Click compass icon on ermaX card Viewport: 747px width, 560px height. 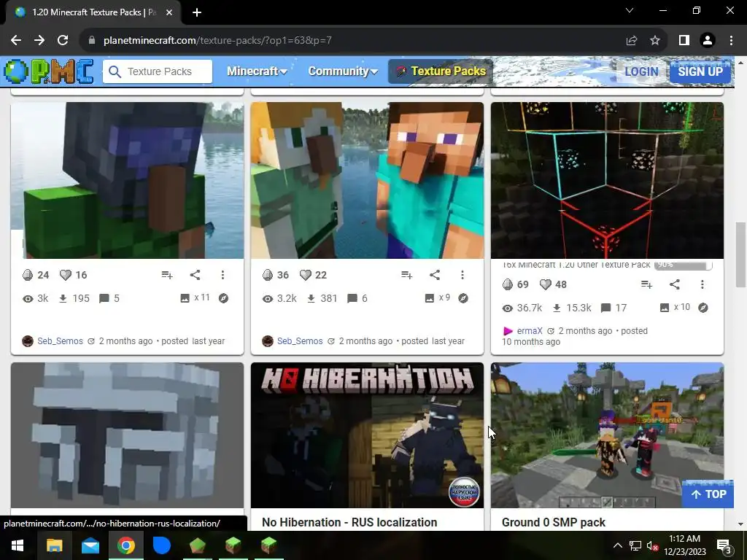(x=703, y=308)
